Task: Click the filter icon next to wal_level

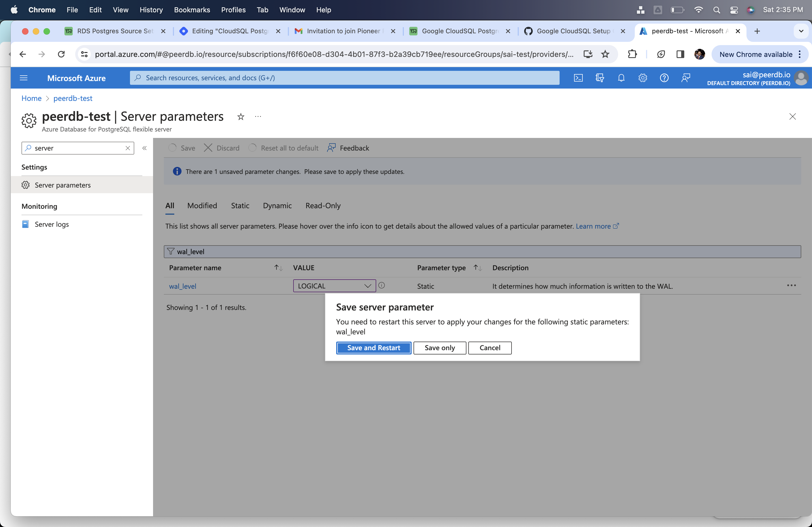Action: 171,251
